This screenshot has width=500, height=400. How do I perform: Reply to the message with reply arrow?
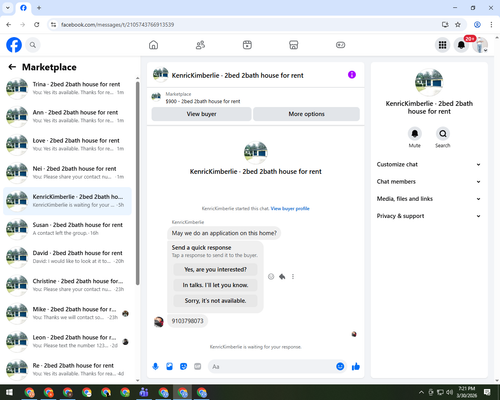282,276
